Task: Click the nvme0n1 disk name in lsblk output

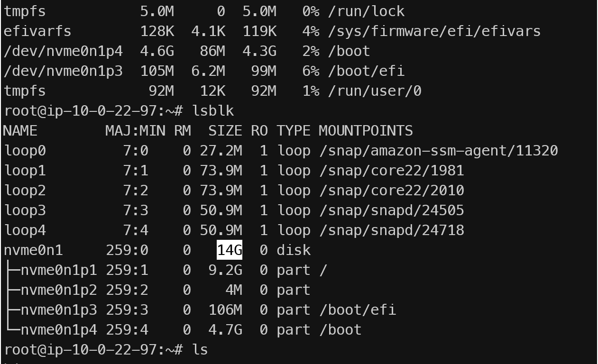Action: point(33,250)
